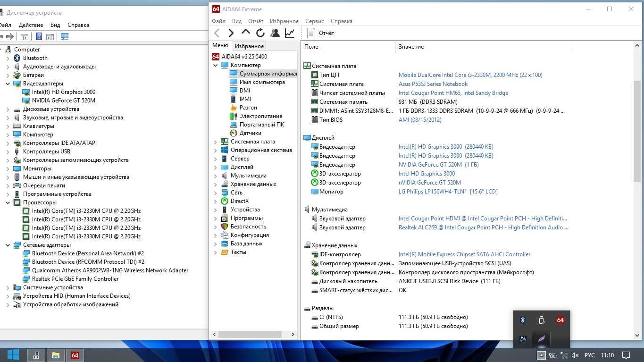644x362 pixels.
Task: Click the help icon in Device Manager toolbar
Action: (x=39, y=36)
